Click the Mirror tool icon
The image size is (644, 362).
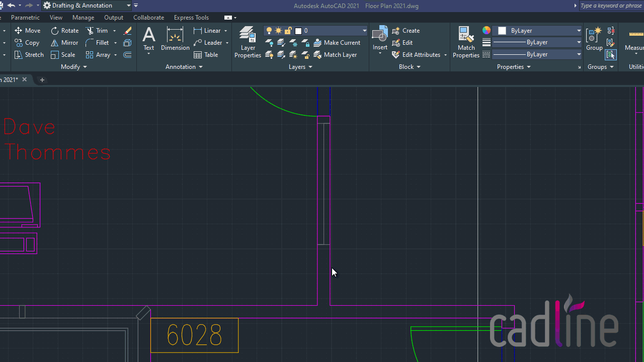[x=54, y=43]
